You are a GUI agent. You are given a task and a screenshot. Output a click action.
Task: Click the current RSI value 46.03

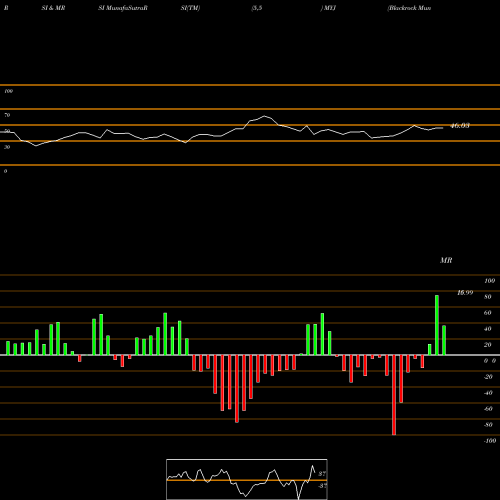(x=460, y=126)
